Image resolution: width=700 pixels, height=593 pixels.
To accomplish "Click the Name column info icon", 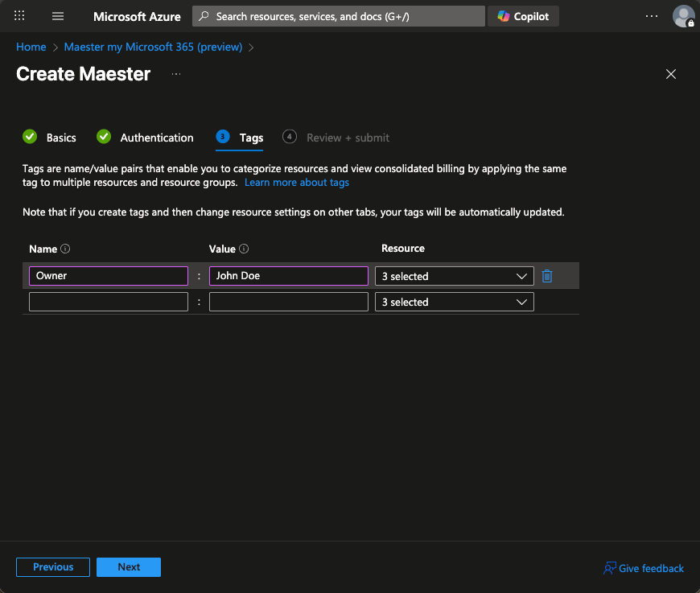I will (x=66, y=249).
